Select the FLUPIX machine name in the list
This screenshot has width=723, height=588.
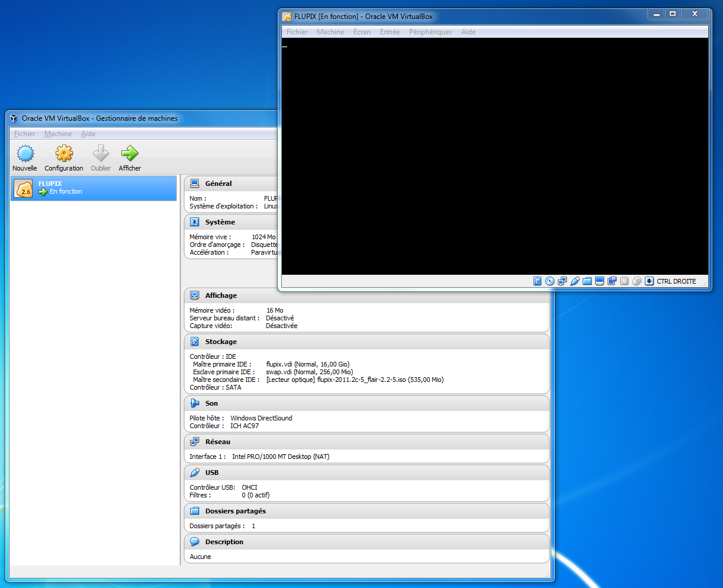pos(50,184)
